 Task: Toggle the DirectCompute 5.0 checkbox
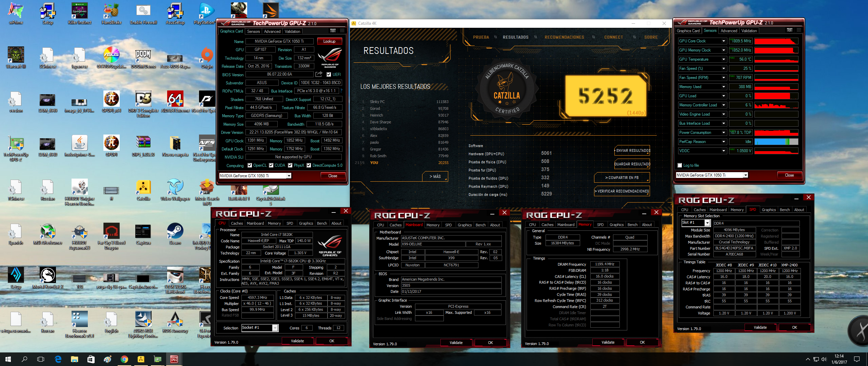pos(309,165)
